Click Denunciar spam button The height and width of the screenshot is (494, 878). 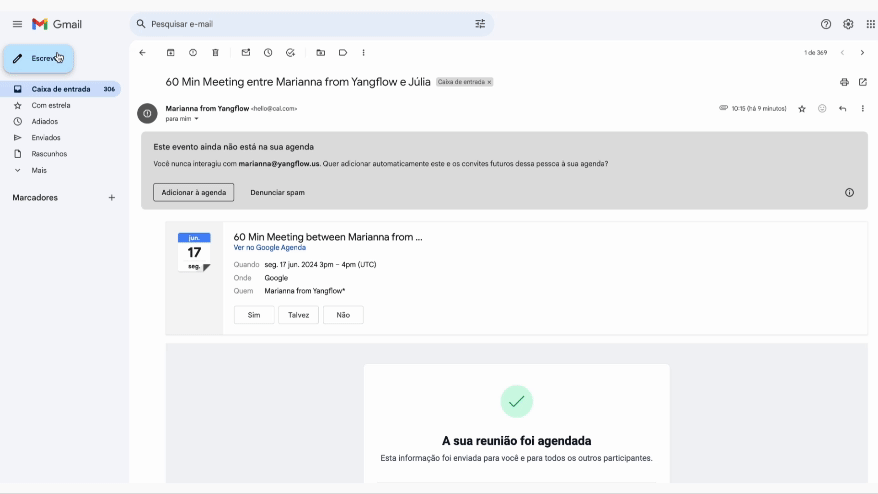pyautogui.click(x=278, y=193)
